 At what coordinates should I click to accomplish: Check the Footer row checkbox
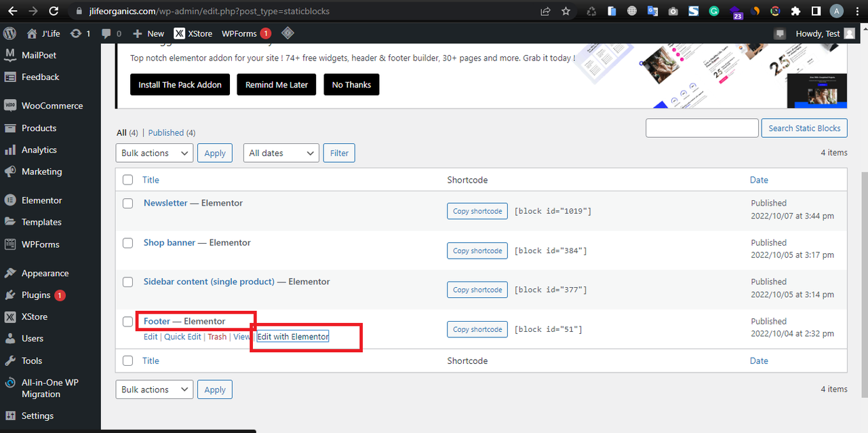pos(127,321)
